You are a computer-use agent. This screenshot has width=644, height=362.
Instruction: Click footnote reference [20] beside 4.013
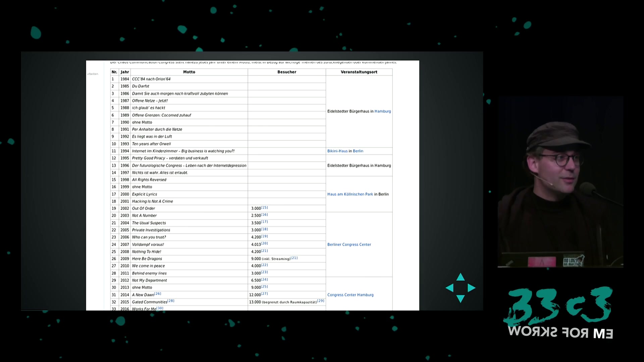click(265, 243)
